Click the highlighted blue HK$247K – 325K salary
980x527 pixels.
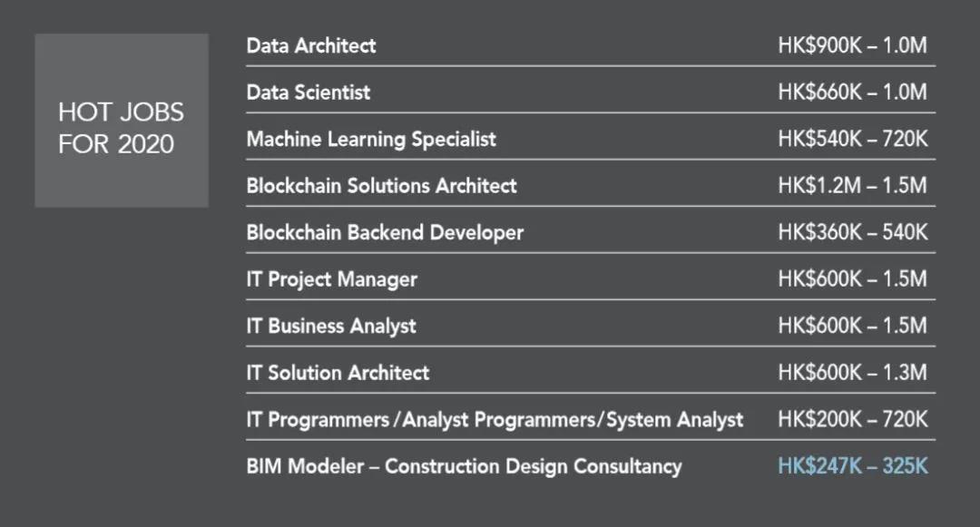[x=852, y=466]
